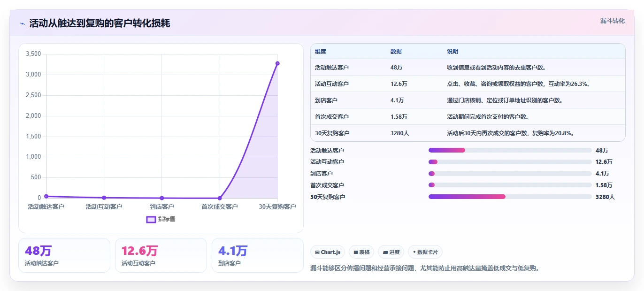Click x-axis label 30天复购客户 under chart

(x=277, y=207)
